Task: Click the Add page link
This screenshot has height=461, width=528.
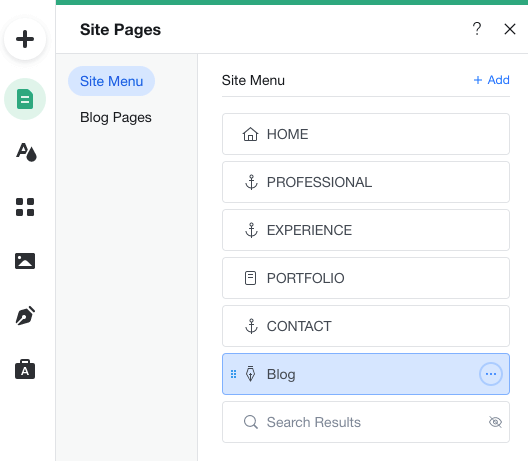Action: [x=491, y=80]
